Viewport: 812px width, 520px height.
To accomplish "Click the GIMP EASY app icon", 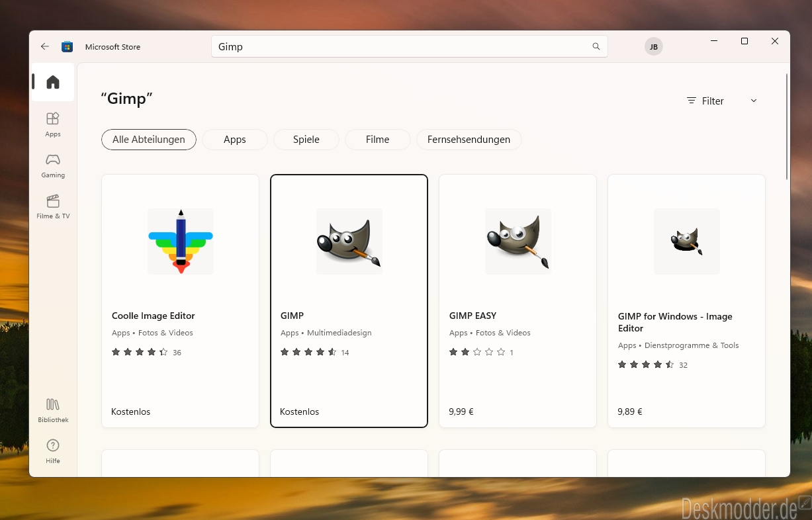I will pyautogui.click(x=518, y=241).
